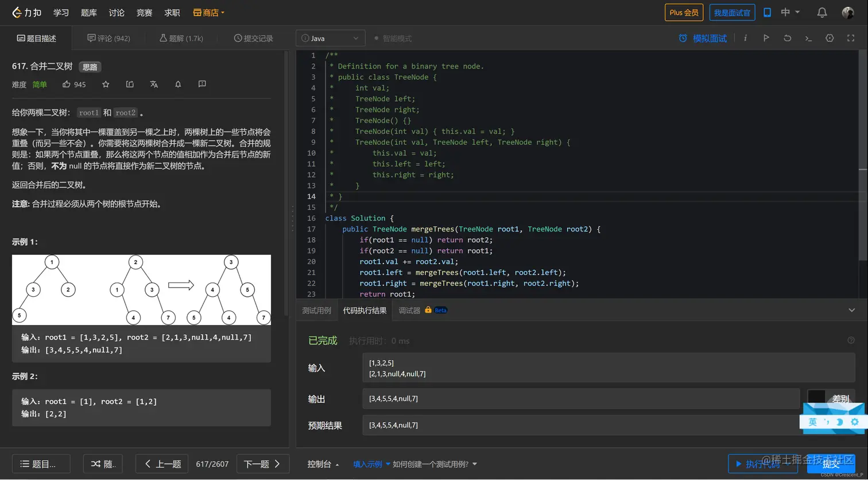Click the description panel vertical scrollbar
The width and height of the screenshot is (868, 480).
286,184
